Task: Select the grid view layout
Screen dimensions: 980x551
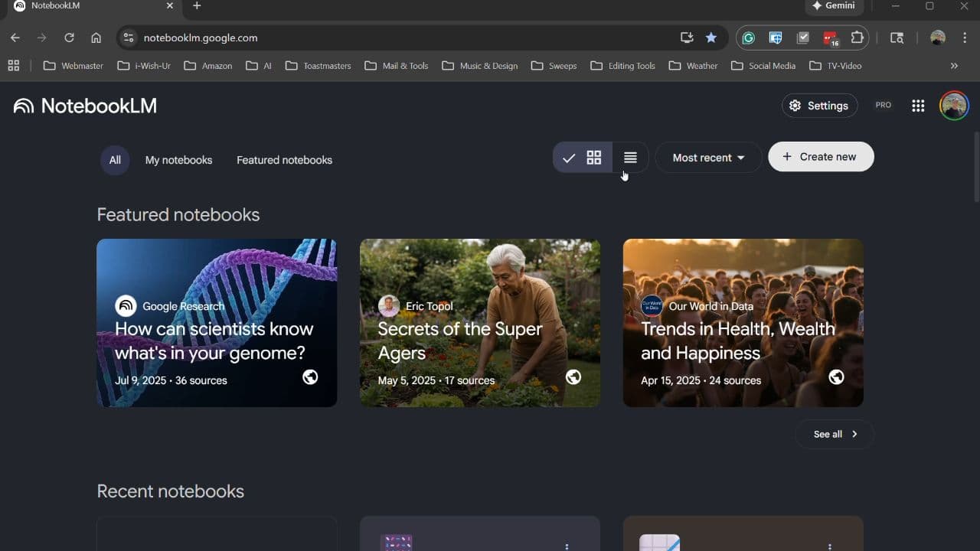Action: pyautogui.click(x=594, y=158)
